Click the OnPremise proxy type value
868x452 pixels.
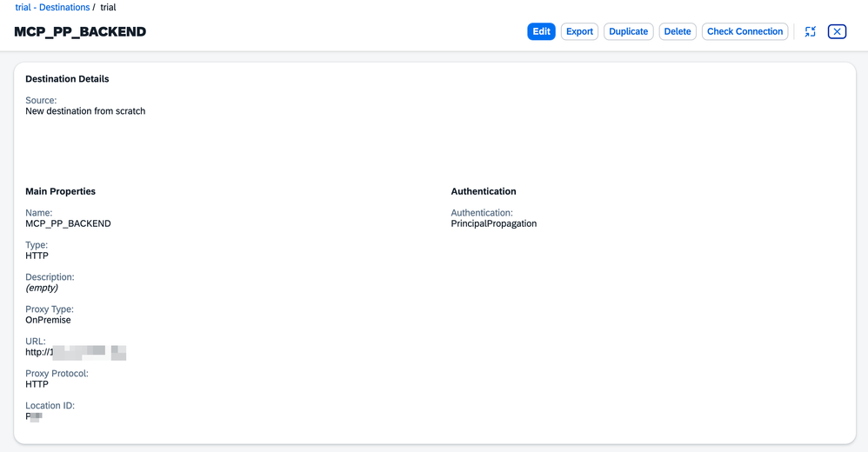[48, 320]
